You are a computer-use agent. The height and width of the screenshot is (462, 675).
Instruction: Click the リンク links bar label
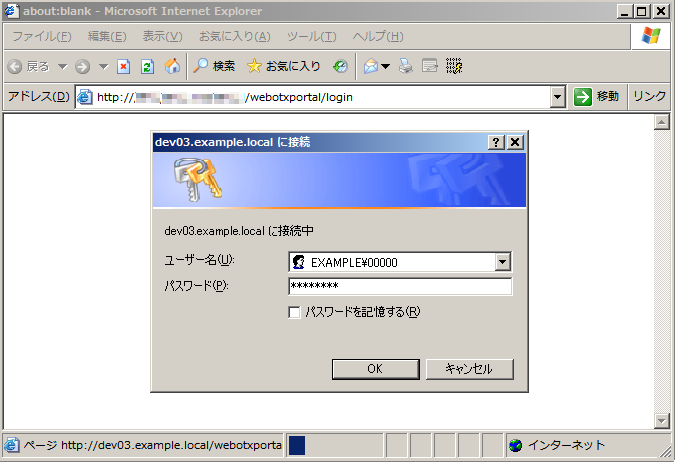coord(649,96)
